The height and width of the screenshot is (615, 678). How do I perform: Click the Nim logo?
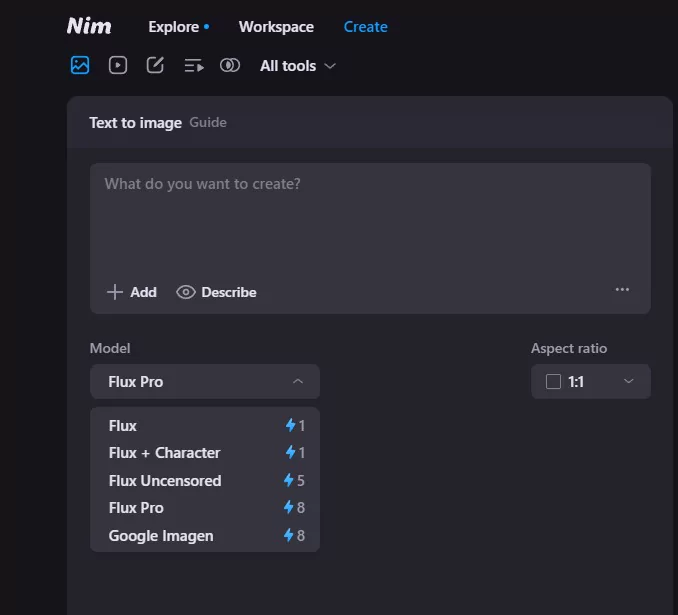click(x=89, y=26)
